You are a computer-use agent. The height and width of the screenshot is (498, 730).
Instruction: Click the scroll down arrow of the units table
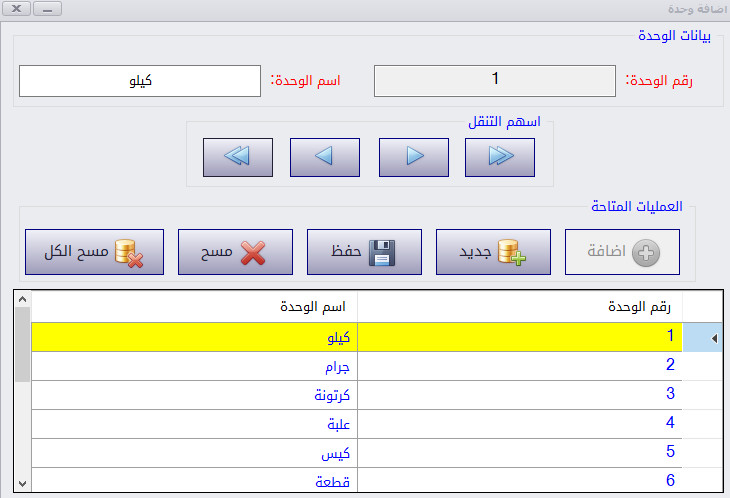tap(22, 484)
